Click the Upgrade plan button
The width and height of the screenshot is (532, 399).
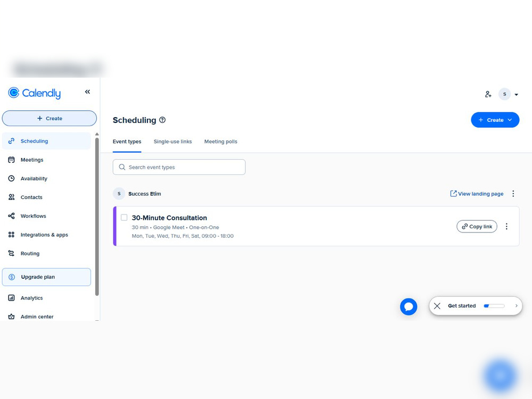[x=46, y=277]
